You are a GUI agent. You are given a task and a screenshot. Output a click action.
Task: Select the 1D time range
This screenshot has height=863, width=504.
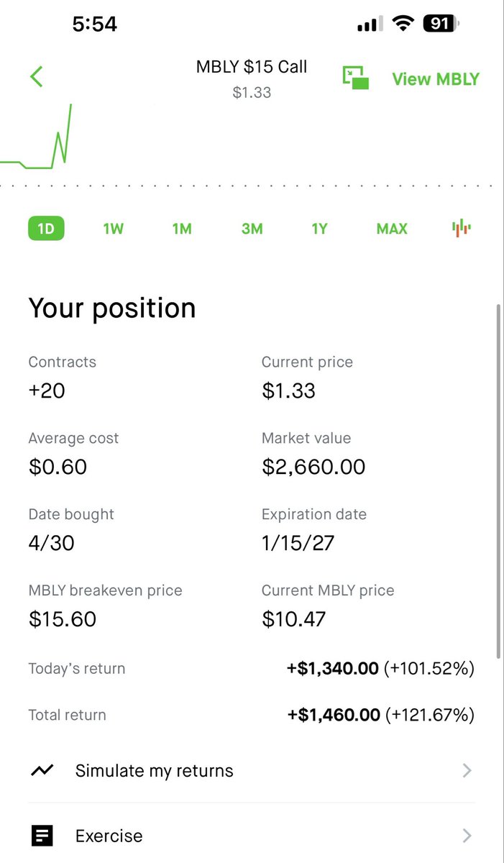pyautogui.click(x=46, y=229)
